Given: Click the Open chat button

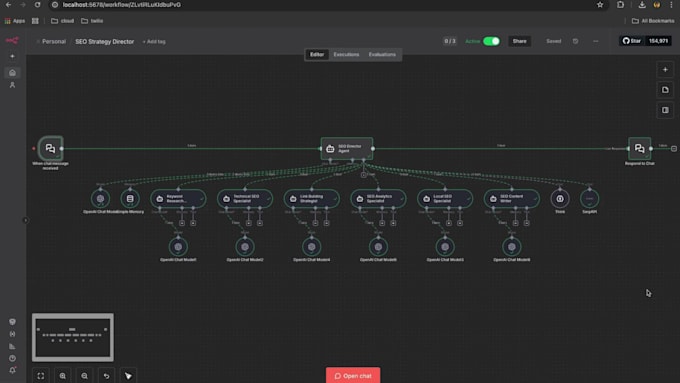Looking at the screenshot, I should tap(353, 376).
